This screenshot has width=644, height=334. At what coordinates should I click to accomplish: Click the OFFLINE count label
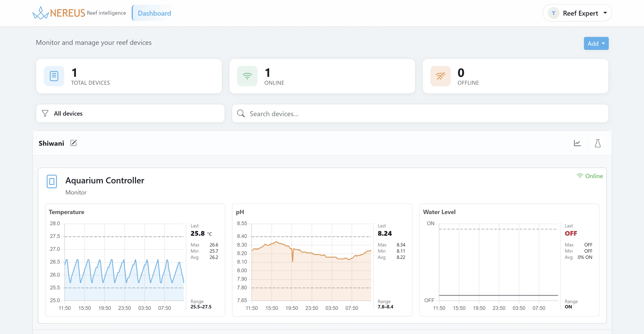(468, 83)
